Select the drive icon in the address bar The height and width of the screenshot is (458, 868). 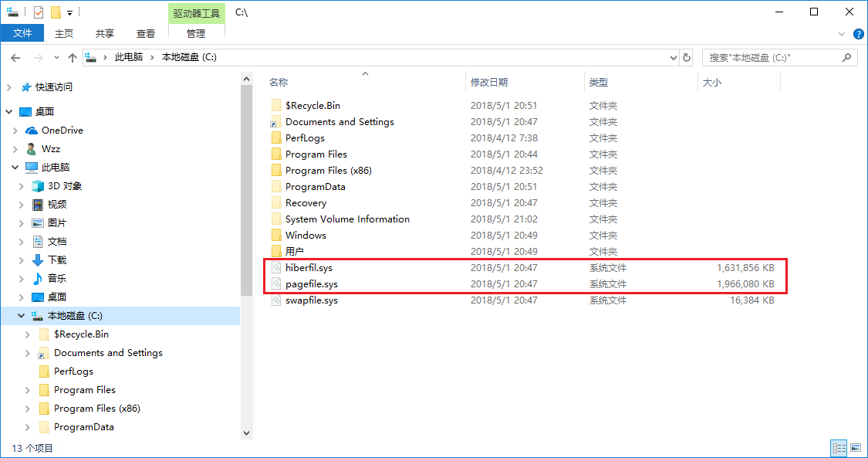(91, 57)
